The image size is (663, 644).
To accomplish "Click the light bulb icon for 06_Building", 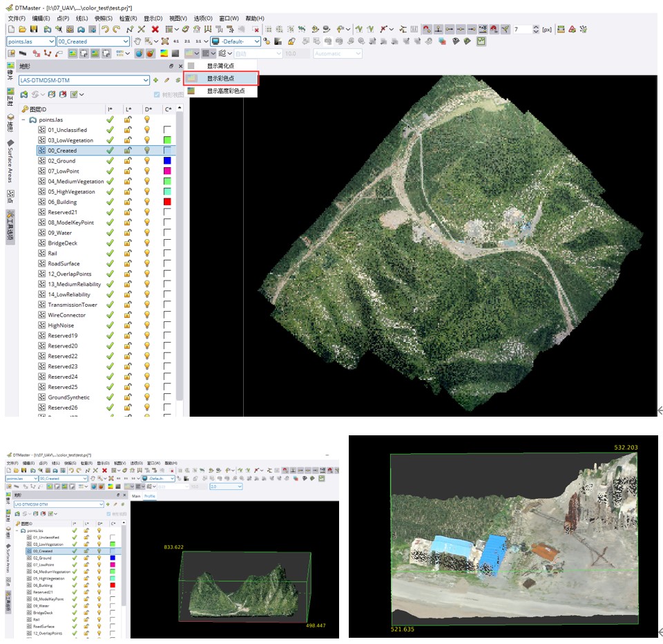I will point(147,202).
